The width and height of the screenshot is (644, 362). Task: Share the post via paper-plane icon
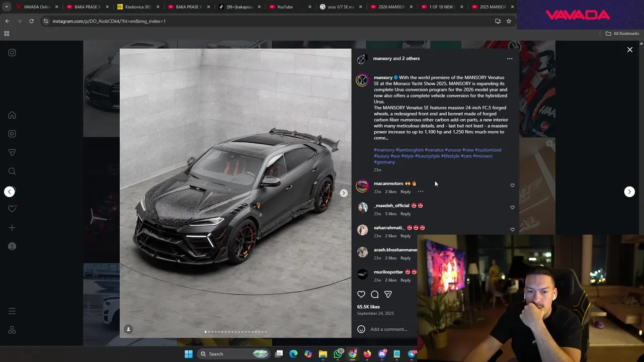(x=388, y=294)
